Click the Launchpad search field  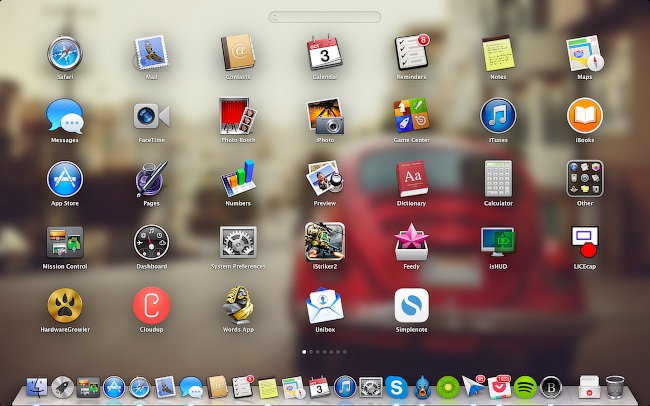325,17
